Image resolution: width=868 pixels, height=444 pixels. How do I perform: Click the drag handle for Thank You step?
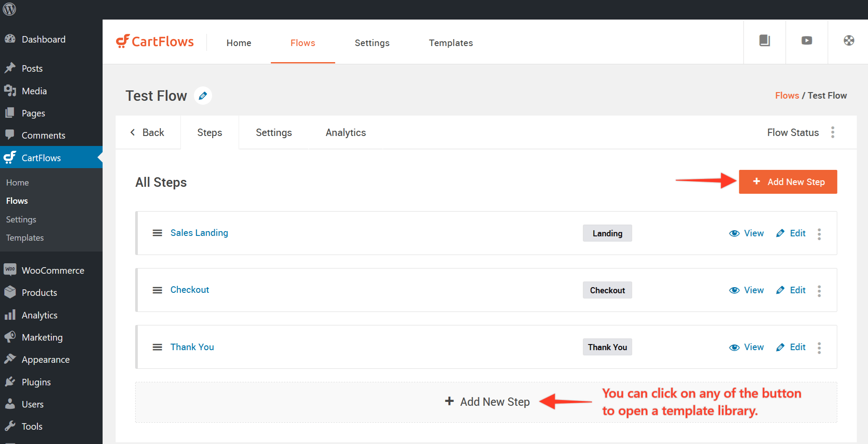(x=157, y=347)
